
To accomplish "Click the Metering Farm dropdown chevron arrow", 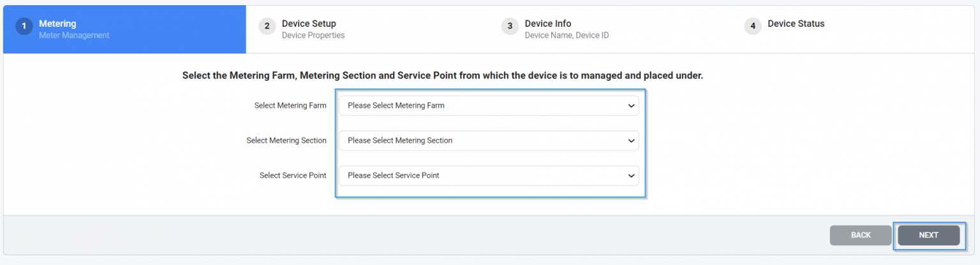I will click(631, 106).
